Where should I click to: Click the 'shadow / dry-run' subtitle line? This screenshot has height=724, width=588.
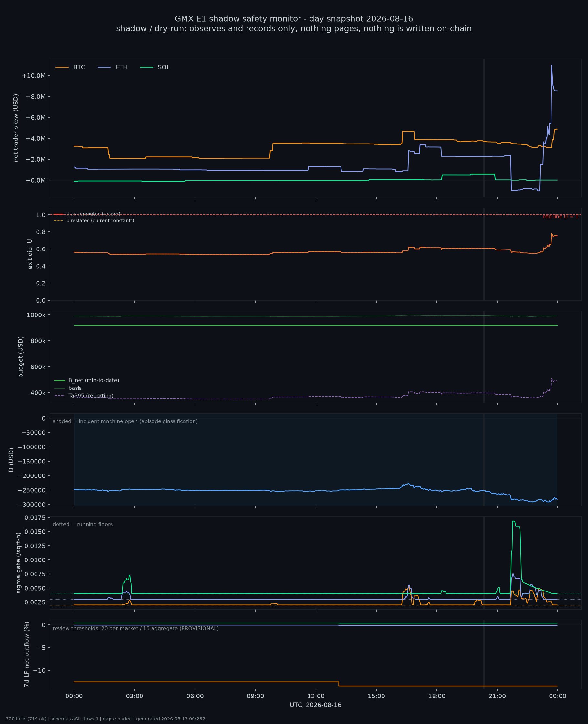pos(294,28)
